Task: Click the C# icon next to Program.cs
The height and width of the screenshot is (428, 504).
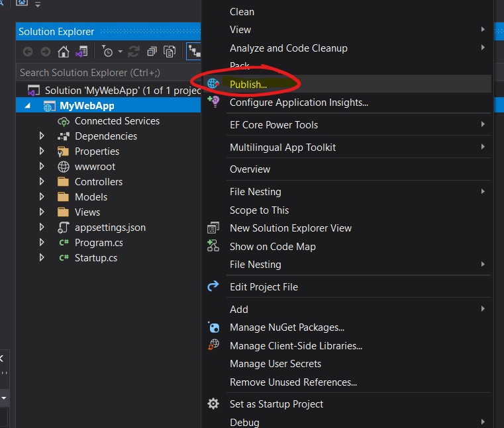Action: pos(64,242)
